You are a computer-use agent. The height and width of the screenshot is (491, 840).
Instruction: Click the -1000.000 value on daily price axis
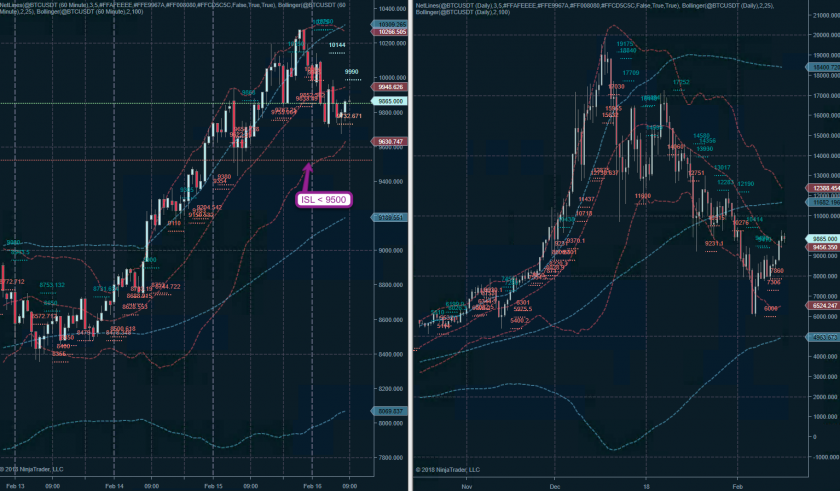coord(826,457)
